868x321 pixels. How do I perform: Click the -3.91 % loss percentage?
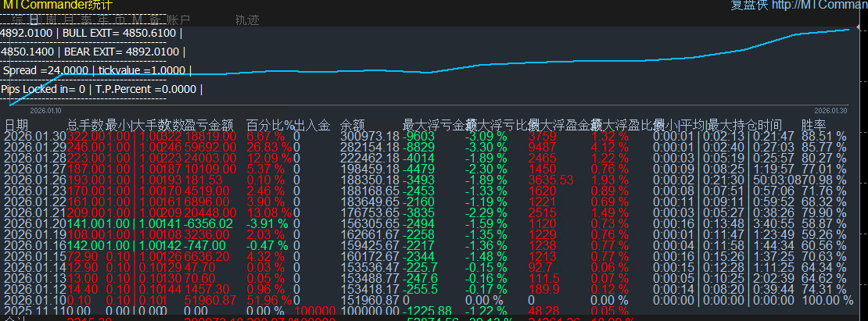tap(267, 223)
